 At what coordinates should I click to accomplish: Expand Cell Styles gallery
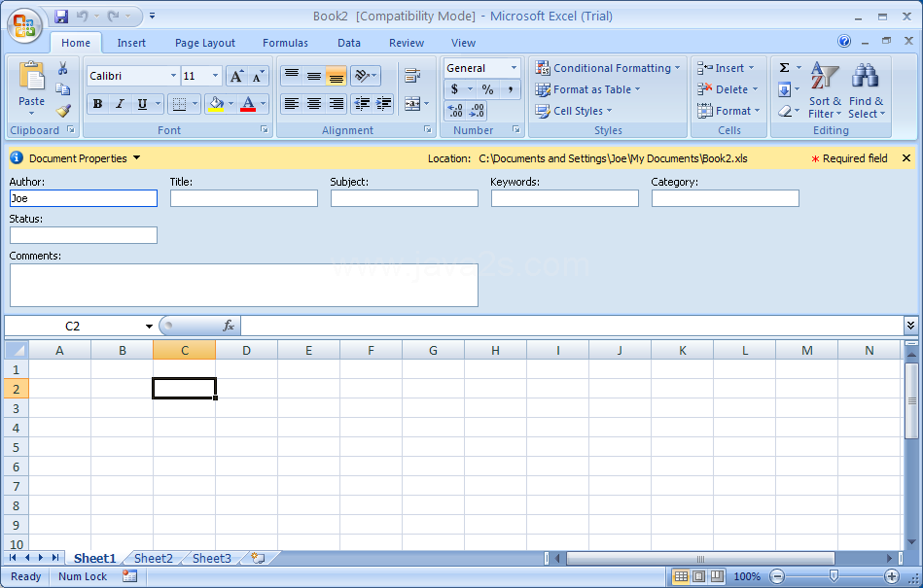(x=574, y=111)
